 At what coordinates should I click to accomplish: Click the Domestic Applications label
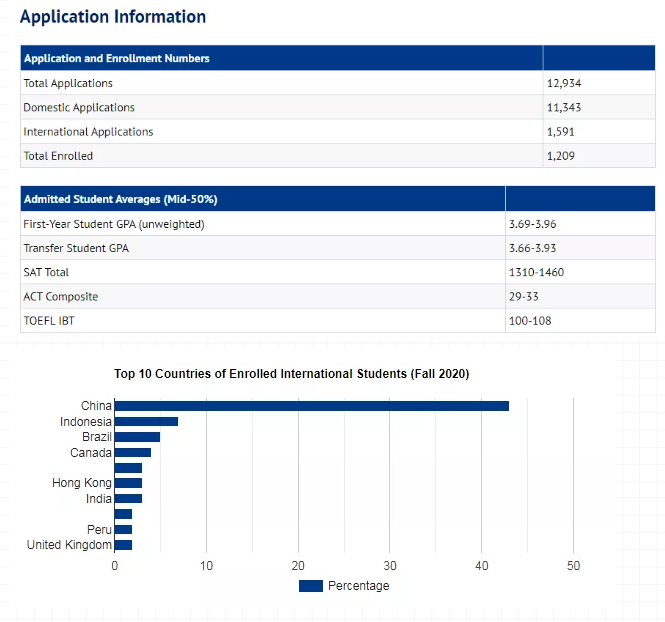click(79, 107)
